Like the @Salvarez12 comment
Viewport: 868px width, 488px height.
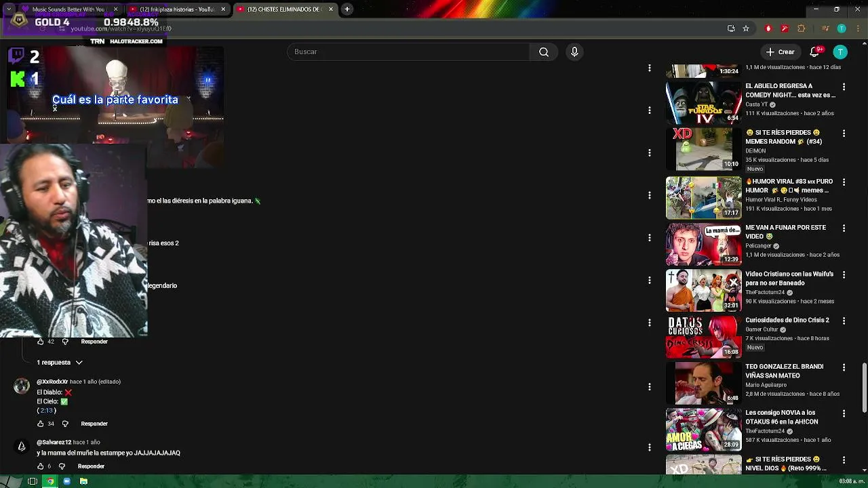point(40,466)
